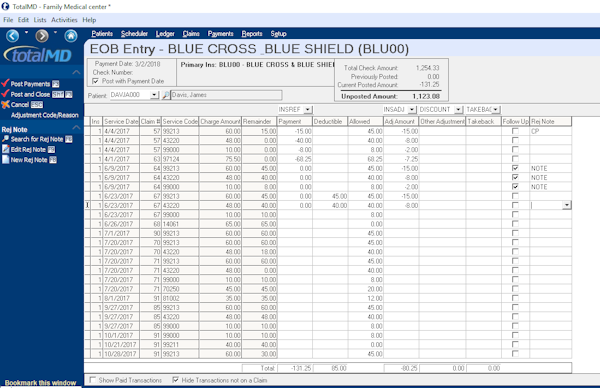Open the Ledger menu
600x388 pixels.
click(165, 34)
